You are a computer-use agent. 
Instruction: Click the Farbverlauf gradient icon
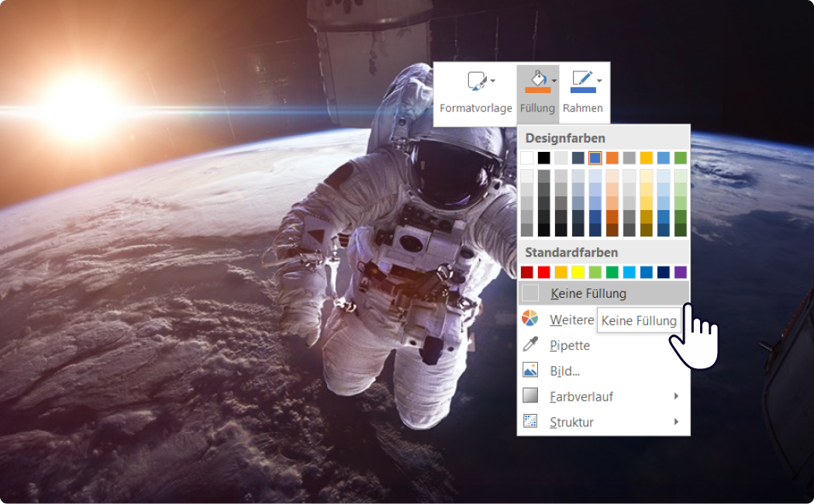[x=530, y=395]
